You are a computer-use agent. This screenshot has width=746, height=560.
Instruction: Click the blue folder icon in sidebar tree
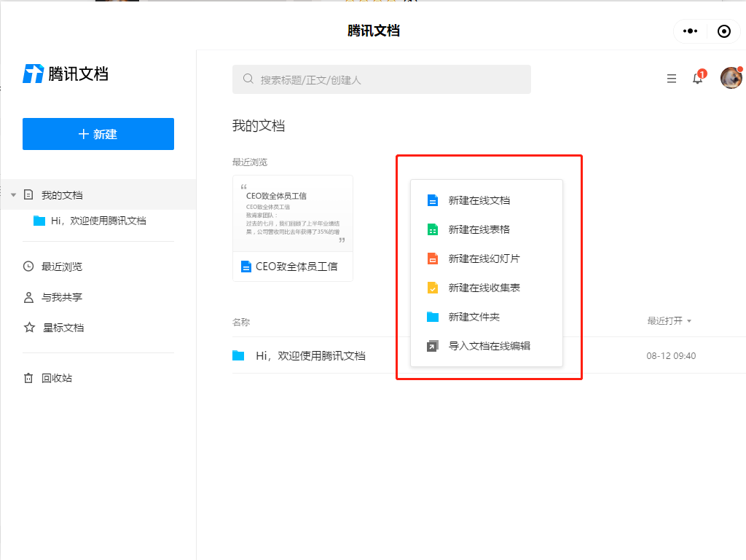click(x=39, y=221)
